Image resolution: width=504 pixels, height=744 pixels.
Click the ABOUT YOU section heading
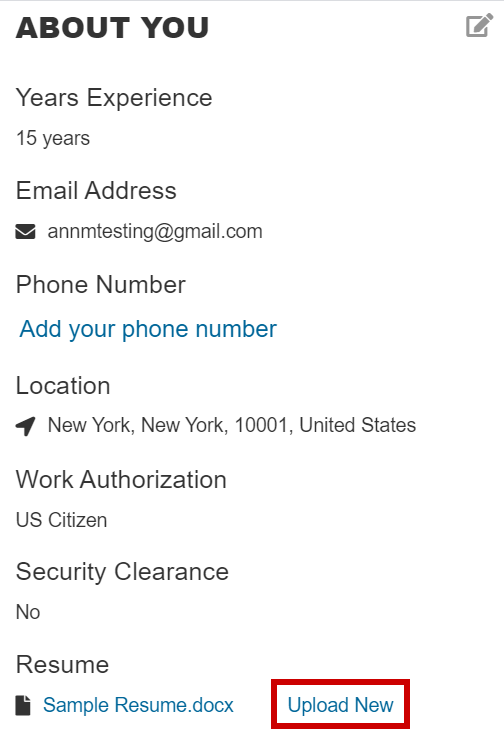coord(112,28)
